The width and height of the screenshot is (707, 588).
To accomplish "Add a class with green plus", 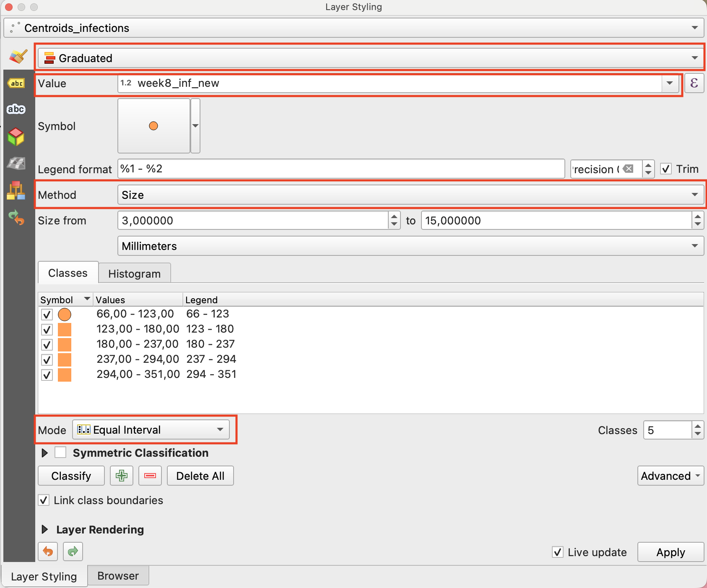I will click(122, 476).
